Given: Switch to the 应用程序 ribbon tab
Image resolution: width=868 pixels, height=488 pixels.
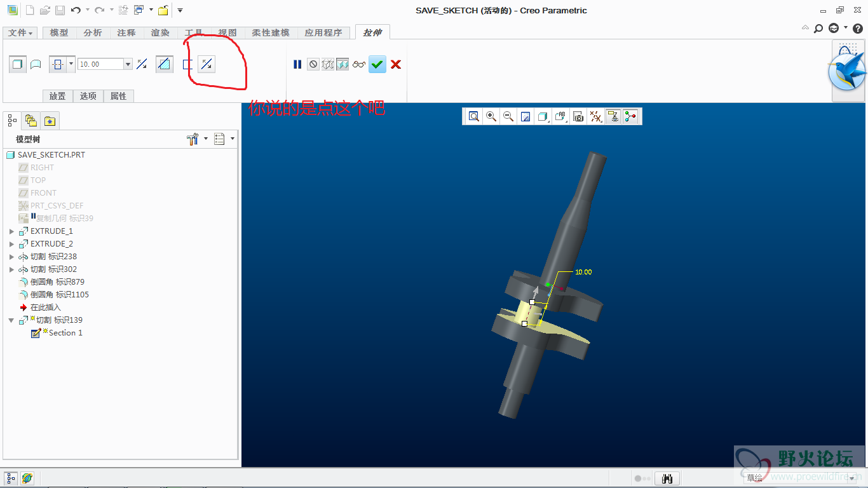Looking at the screenshot, I should coord(323,33).
